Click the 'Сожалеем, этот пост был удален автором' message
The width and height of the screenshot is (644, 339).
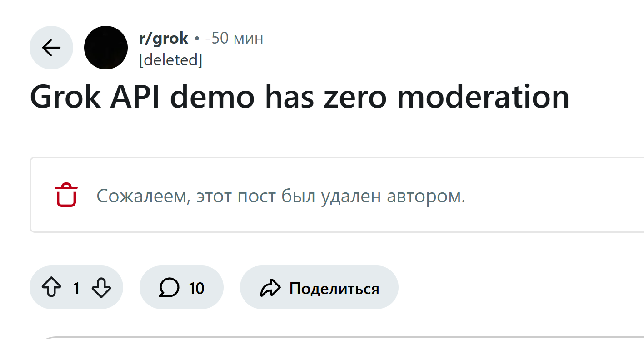[281, 196]
